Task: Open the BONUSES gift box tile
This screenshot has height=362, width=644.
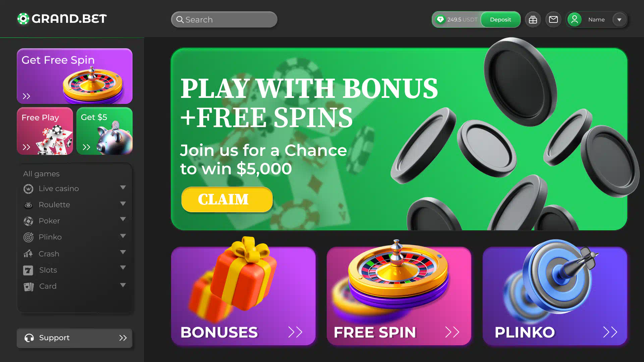Action: click(x=244, y=296)
